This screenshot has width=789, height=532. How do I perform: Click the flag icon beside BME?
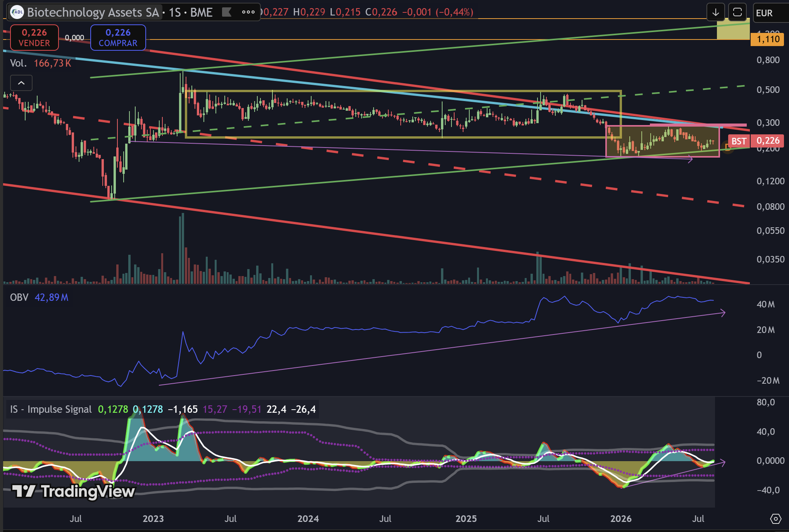click(x=227, y=12)
